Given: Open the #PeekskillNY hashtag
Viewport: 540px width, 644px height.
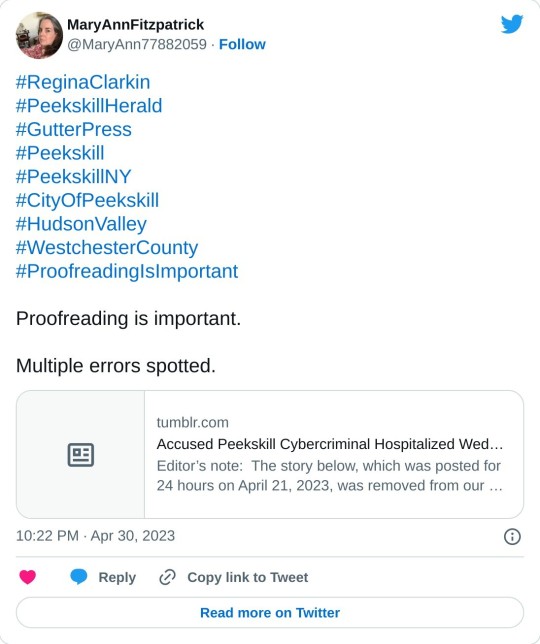Looking at the screenshot, I should point(74,177).
